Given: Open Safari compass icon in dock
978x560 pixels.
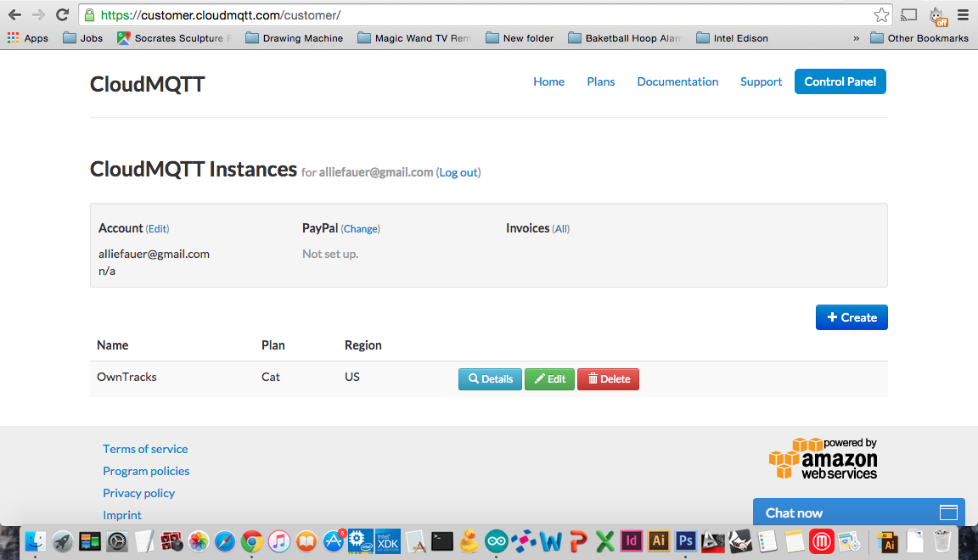Looking at the screenshot, I should click(225, 541).
